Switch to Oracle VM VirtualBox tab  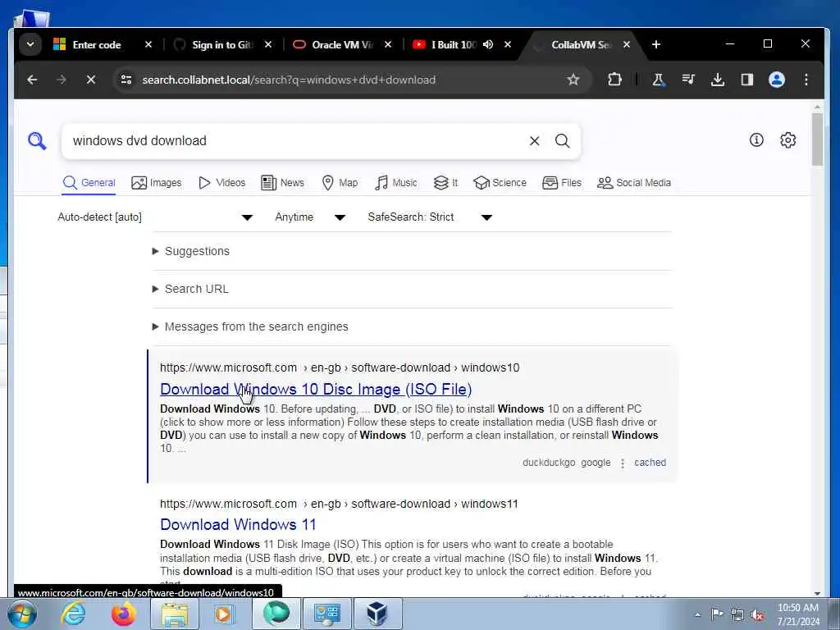(x=342, y=45)
